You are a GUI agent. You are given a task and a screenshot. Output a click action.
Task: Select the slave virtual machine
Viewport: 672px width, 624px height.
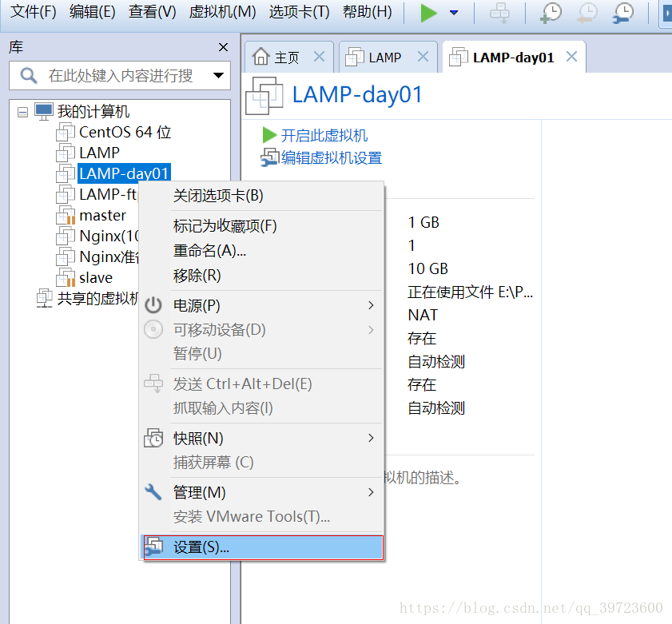click(96, 278)
